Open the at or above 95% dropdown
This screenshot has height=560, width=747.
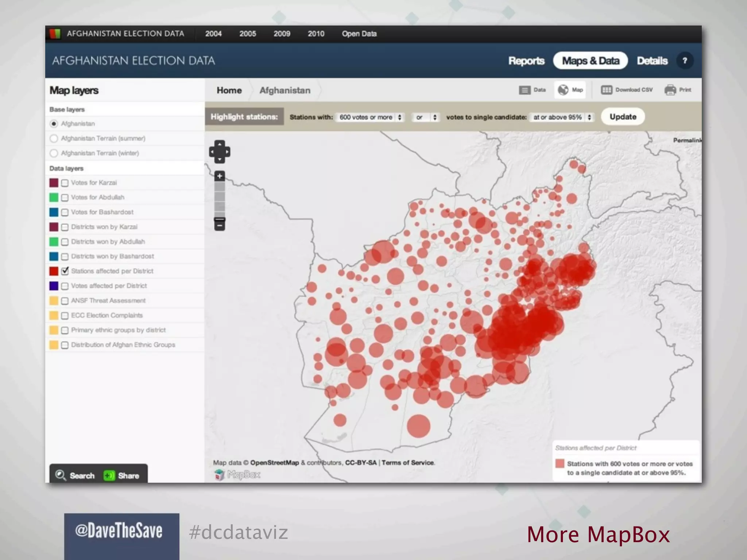pyautogui.click(x=562, y=117)
